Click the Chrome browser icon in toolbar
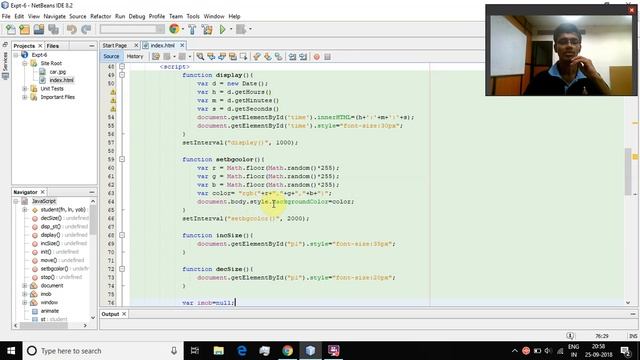Viewport: 640px width, 360px height. point(174,29)
